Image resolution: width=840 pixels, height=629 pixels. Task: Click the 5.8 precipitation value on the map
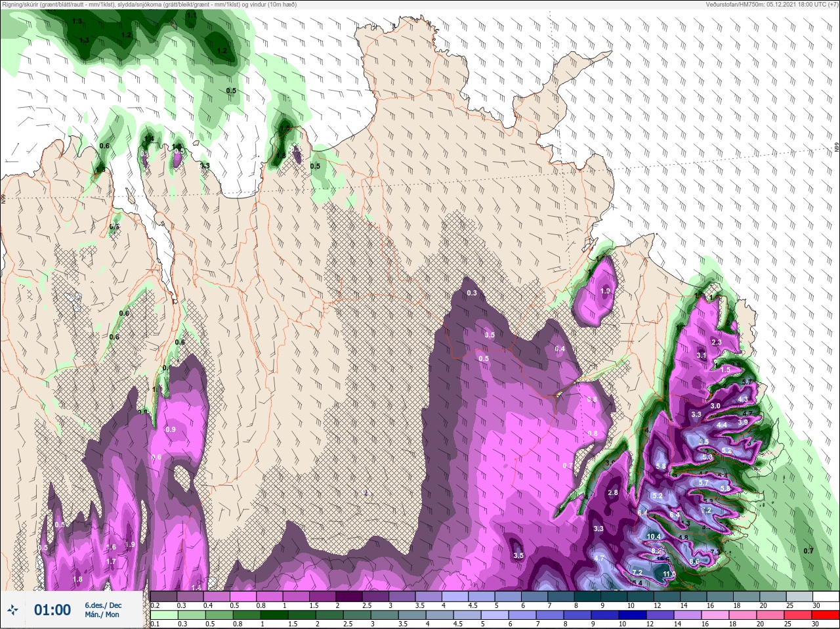click(660, 466)
